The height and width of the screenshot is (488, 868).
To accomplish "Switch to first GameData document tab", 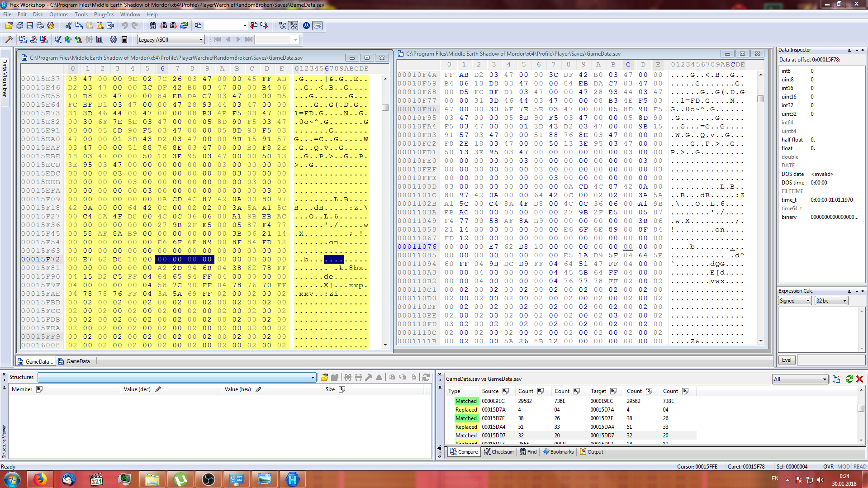I will [x=36, y=361].
